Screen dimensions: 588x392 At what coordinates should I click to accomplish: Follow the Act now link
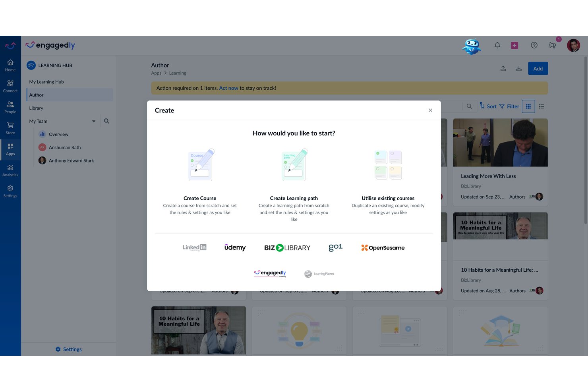pos(228,88)
